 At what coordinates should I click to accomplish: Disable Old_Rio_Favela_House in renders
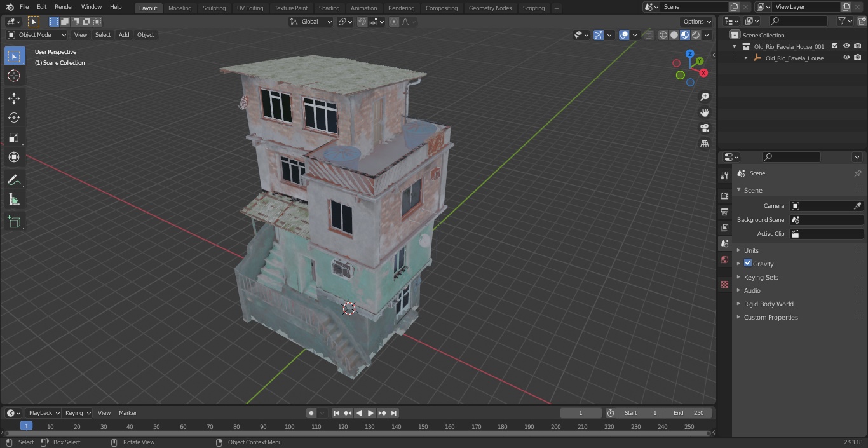pyautogui.click(x=858, y=57)
